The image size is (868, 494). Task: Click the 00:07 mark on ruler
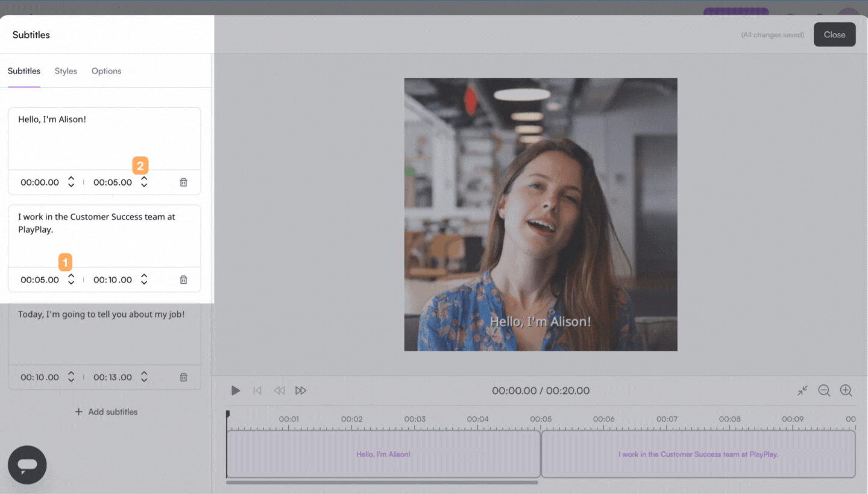tap(667, 419)
